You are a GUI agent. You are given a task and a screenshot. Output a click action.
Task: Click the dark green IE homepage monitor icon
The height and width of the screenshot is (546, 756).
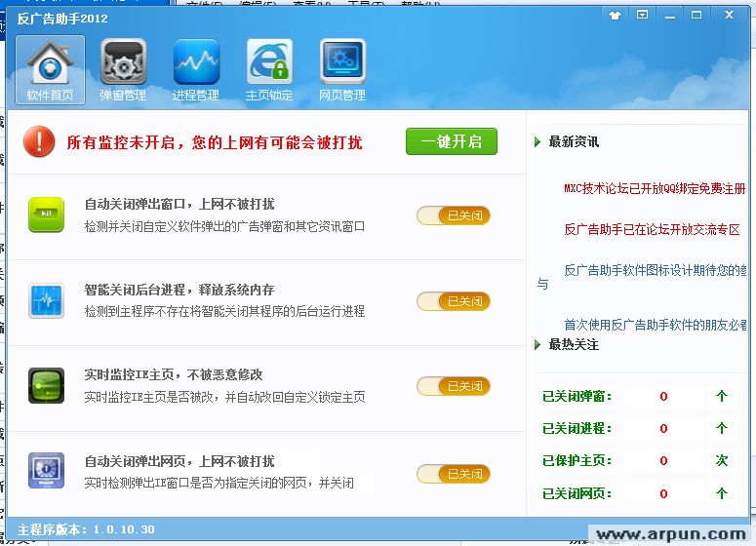pos(46,385)
